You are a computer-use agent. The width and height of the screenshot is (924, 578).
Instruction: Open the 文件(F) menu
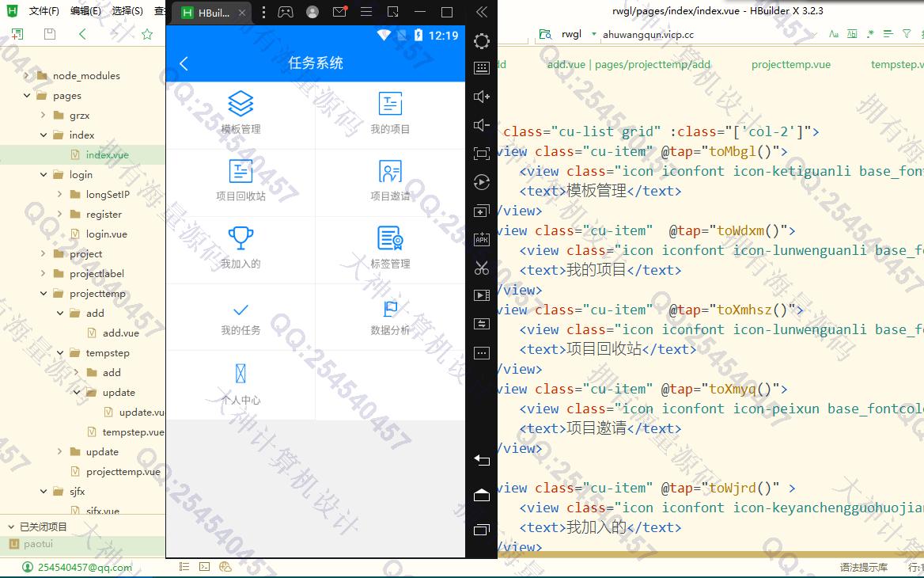click(44, 10)
